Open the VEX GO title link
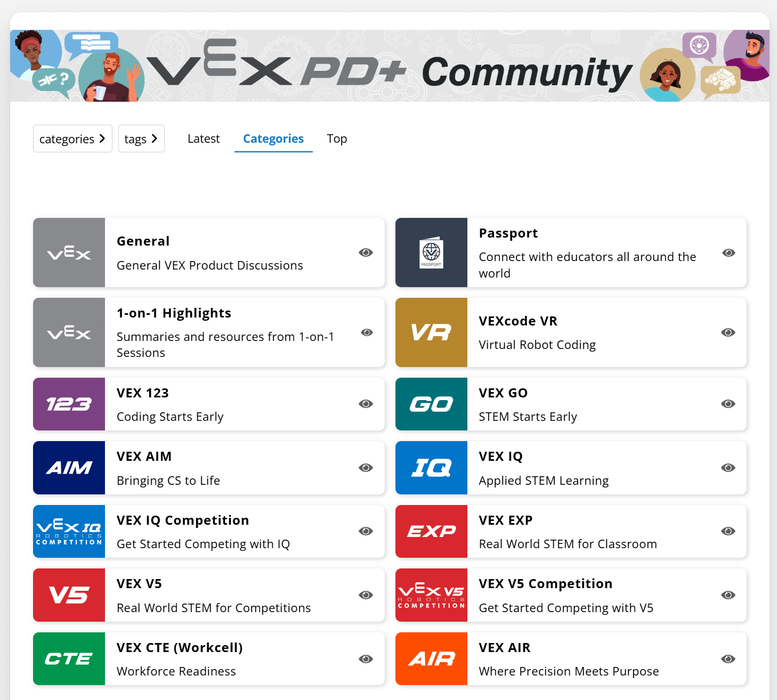777x700 pixels. click(x=503, y=393)
